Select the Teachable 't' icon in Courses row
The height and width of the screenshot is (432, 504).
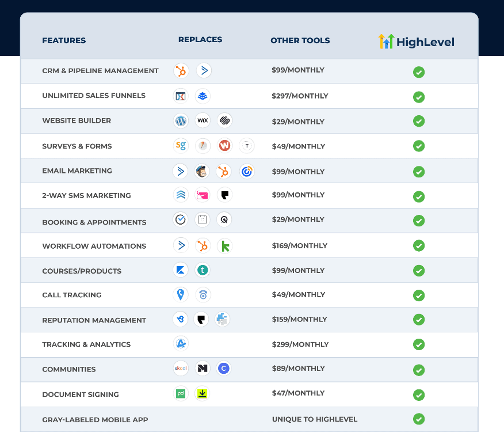tap(202, 270)
